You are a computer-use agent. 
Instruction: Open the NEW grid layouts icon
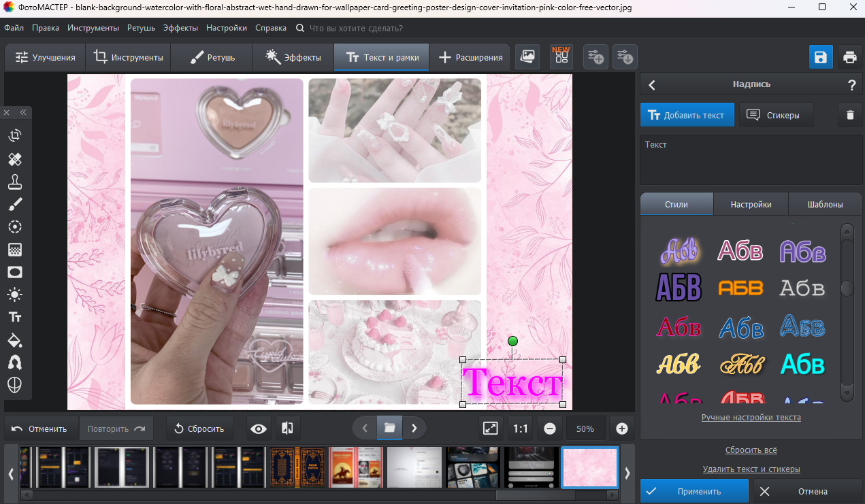pyautogui.click(x=561, y=57)
